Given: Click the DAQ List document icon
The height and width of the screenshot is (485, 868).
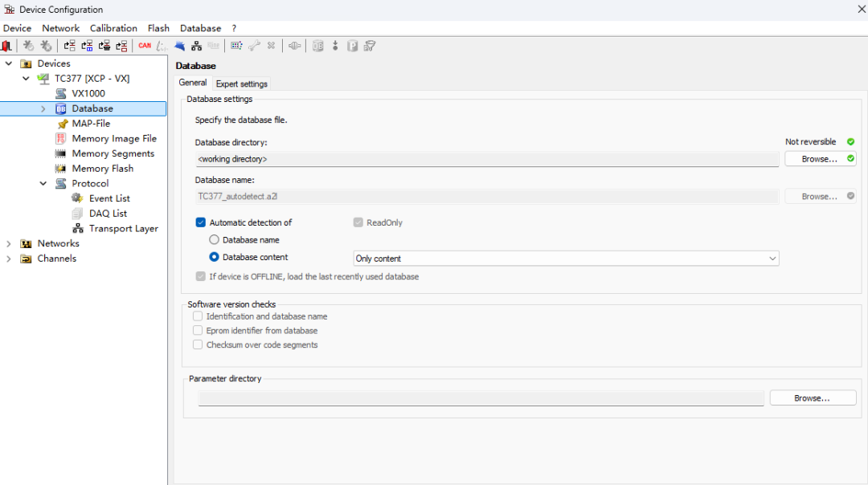Looking at the screenshot, I should [77, 214].
